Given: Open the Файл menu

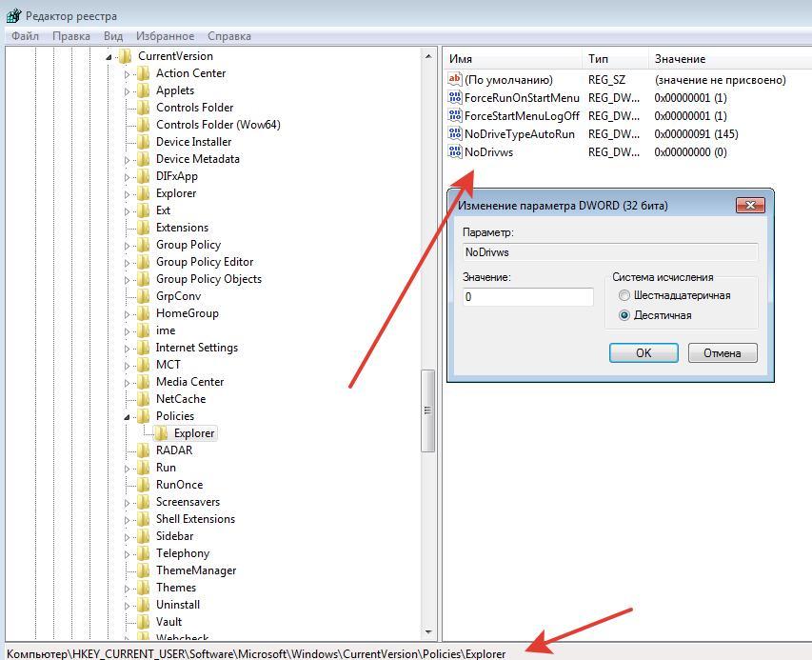Looking at the screenshot, I should tap(25, 36).
